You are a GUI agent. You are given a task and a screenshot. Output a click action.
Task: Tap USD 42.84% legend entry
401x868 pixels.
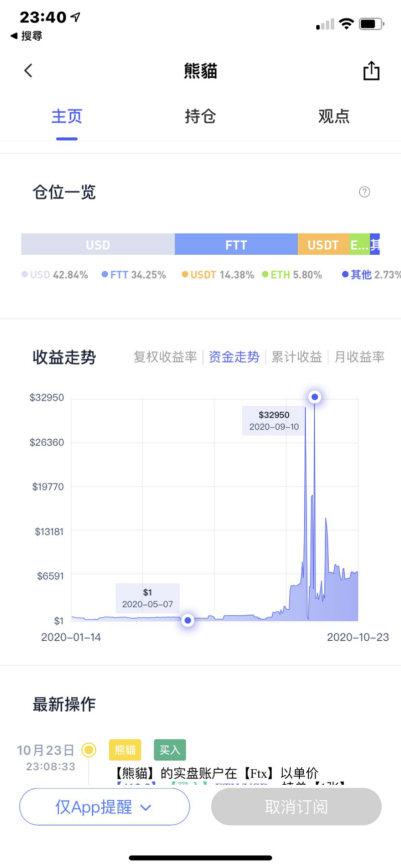point(55,275)
